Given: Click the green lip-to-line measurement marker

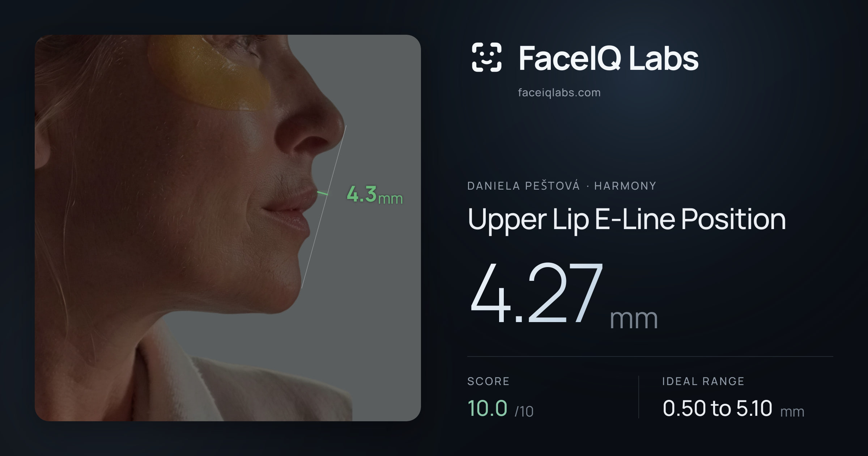Looking at the screenshot, I should (x=323, y=194).
